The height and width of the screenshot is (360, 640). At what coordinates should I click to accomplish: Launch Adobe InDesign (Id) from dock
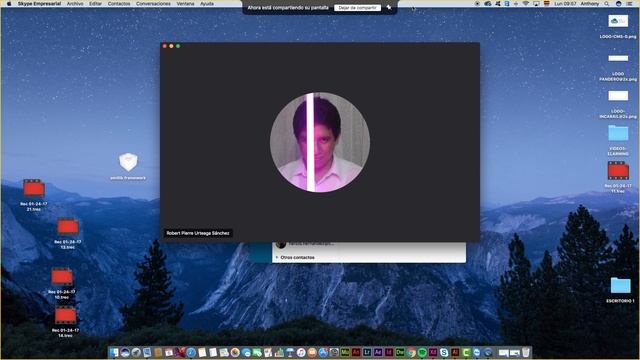tap(389, 352)
